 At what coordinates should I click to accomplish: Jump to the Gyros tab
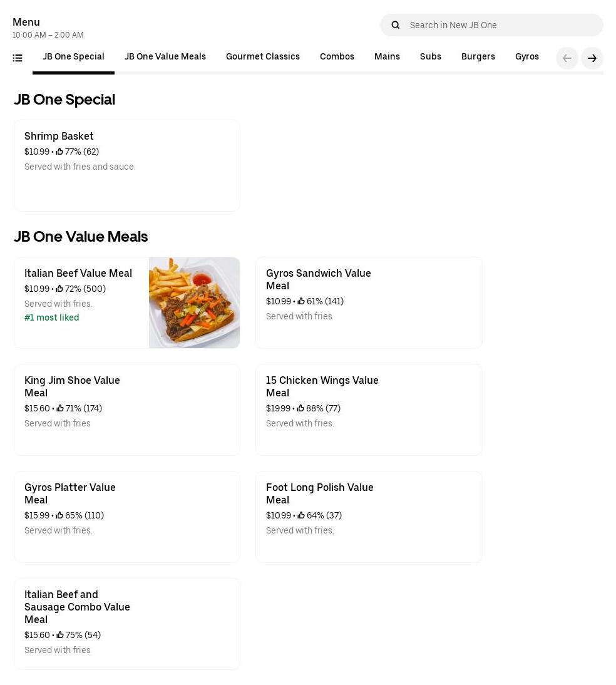526,57
